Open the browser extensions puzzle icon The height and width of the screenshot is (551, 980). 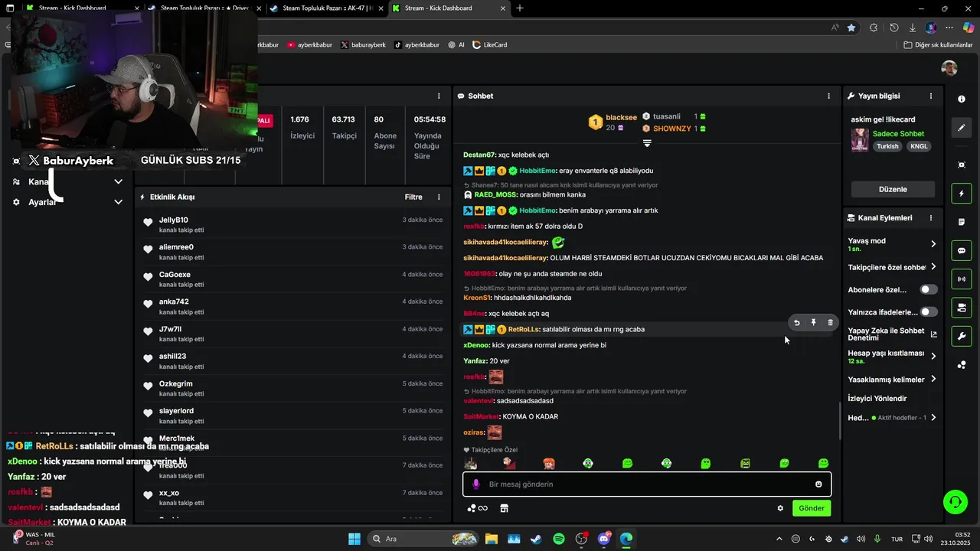pos(874,28)
